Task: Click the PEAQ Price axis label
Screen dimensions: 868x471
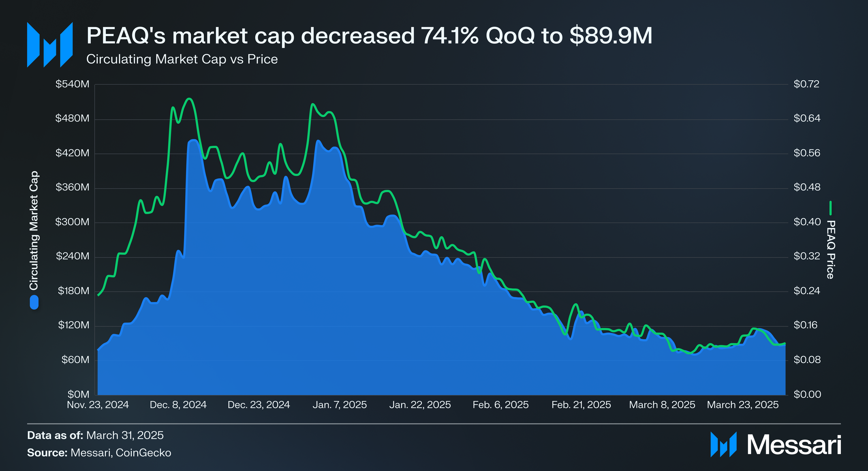Action: point(830,249)
